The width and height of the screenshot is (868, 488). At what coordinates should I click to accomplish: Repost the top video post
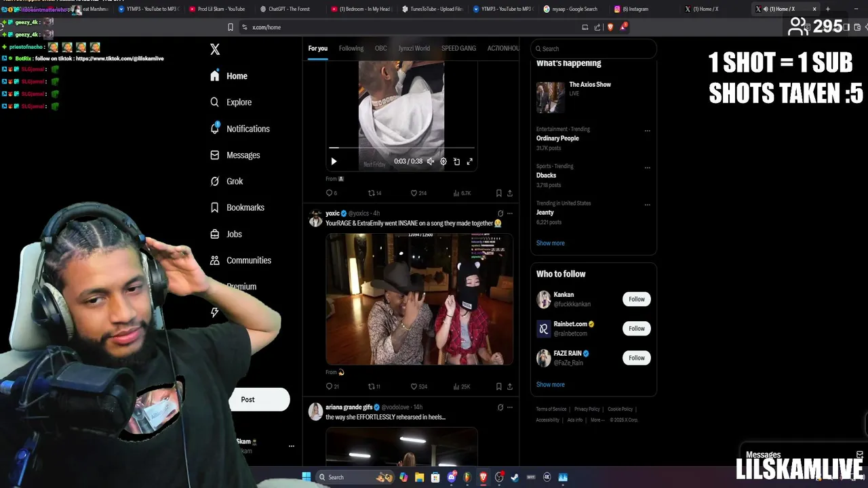[x=374, y=193]
